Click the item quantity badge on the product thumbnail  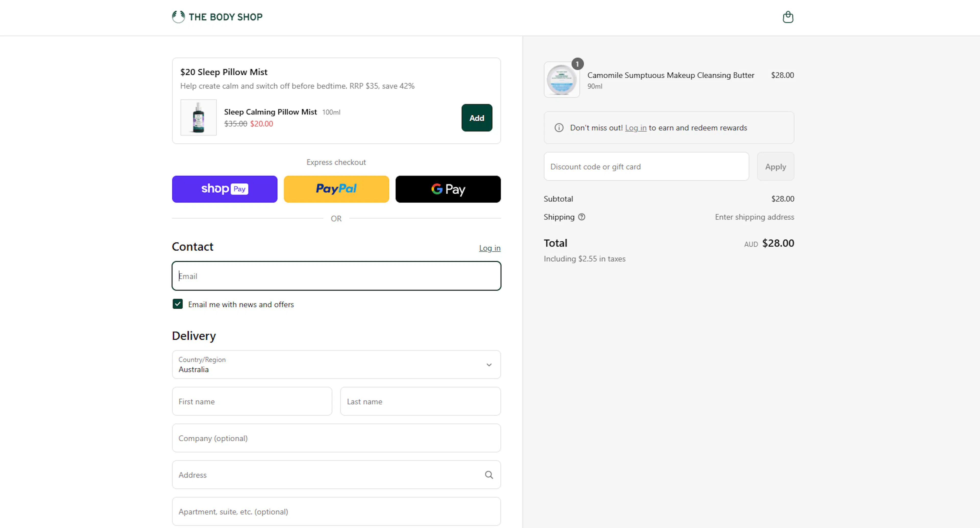pos(578,64)
